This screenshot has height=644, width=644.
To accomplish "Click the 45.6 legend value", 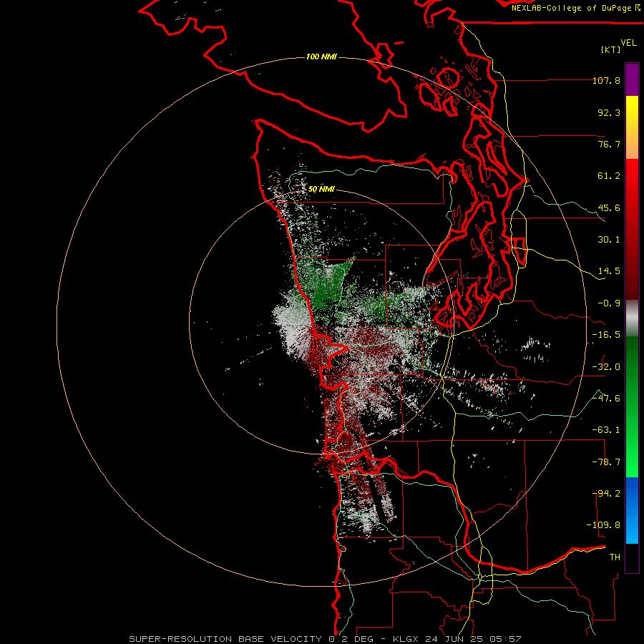I will (x=609, y=208).
